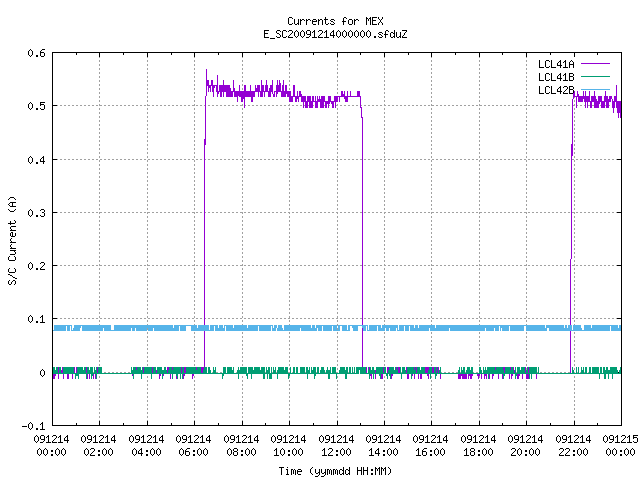This screenshot has width=640, height=480.
Task: Click the y-axis label "S/C Current (A)"
Action: [x=12, y=241]
